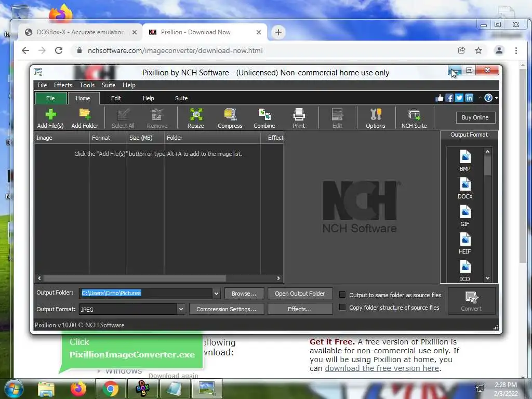The width and height of the screenshot is (532, 399).
Task: Click the Windows Start button
Action: (x=14, y=389)
